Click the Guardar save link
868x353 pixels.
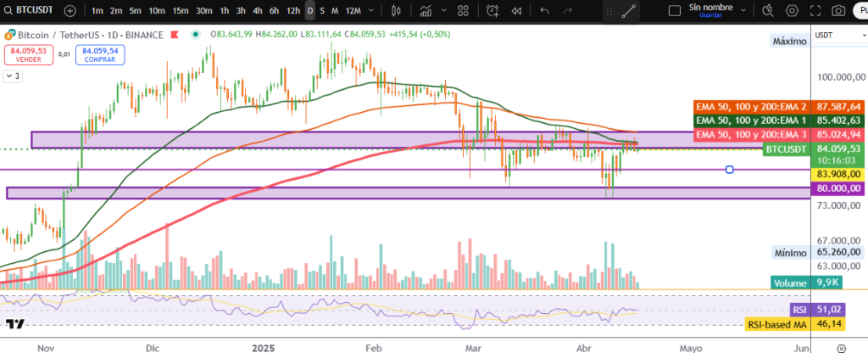point(710,15)
